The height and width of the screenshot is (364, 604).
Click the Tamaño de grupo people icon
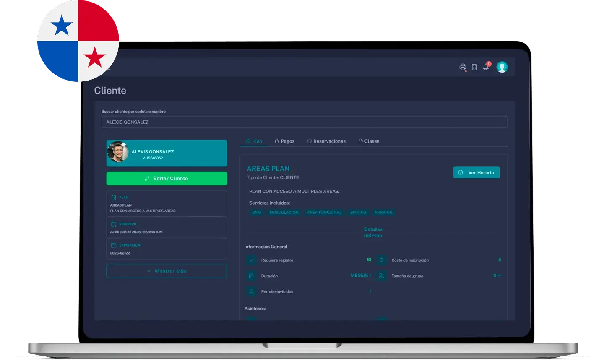pyautogui.click(x=381, y=276)
